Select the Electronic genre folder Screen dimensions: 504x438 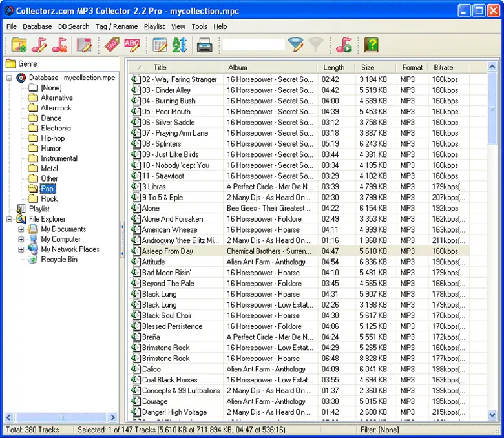tap(56, 128)
